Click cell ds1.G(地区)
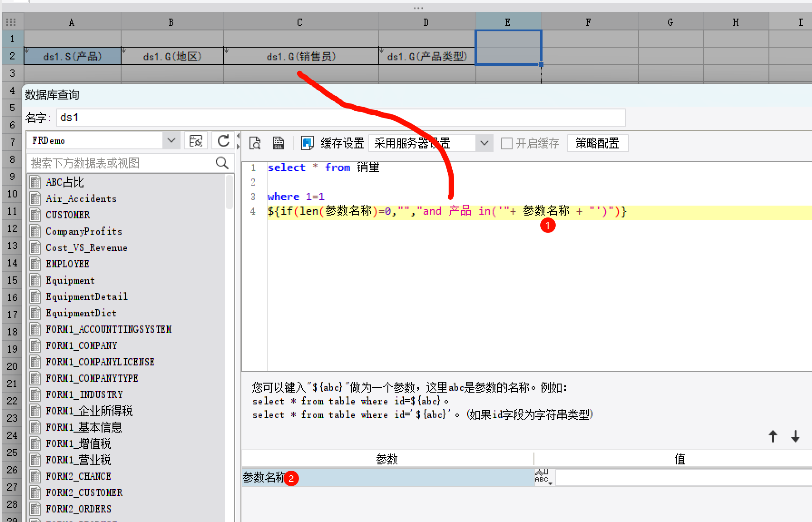This screenshot has height=522, width=812. [x=172, y=56]
